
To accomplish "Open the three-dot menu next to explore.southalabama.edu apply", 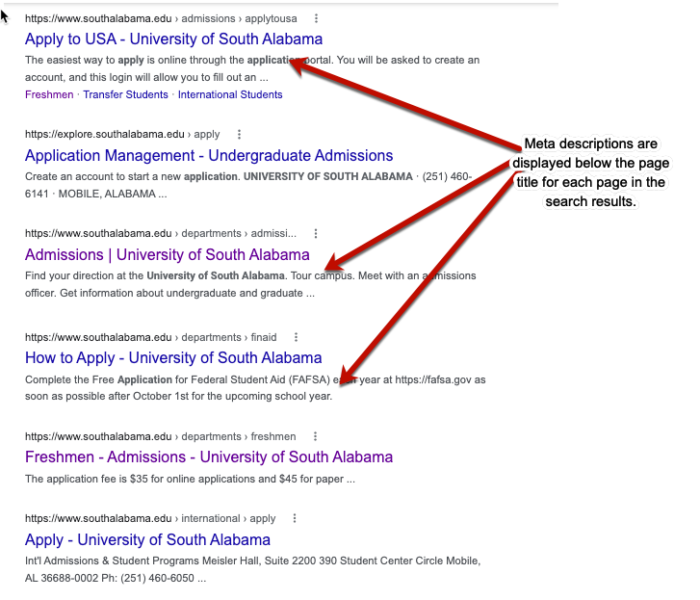I will tap(240, 135).
